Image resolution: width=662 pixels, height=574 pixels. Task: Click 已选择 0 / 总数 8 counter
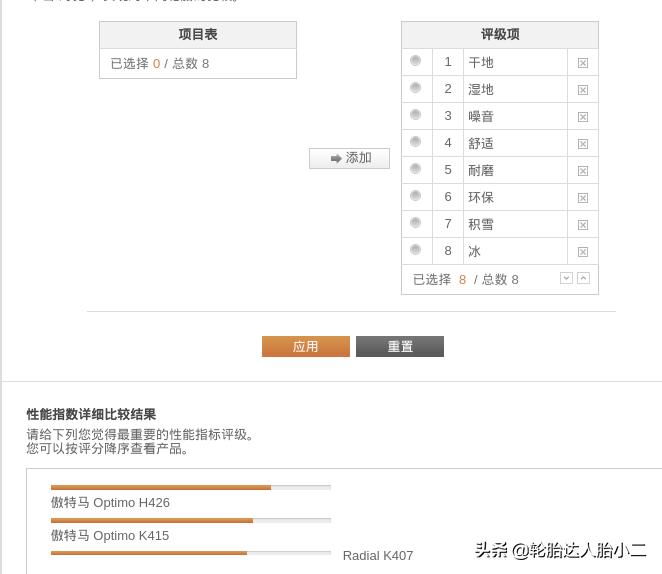point(160,64)
